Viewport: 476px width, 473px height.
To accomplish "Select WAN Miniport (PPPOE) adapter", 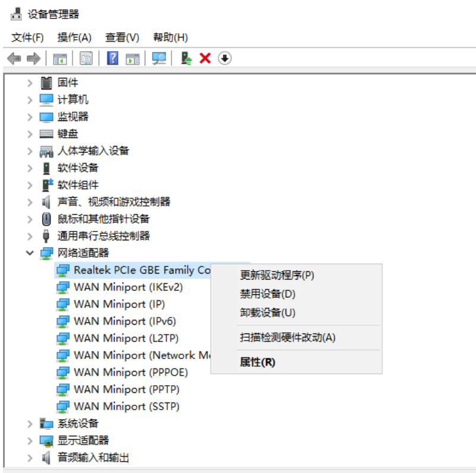I will [131, 373].
